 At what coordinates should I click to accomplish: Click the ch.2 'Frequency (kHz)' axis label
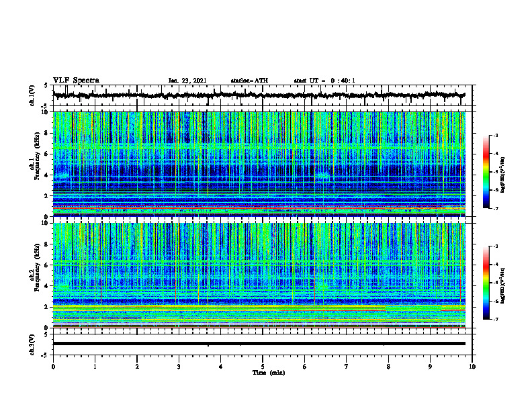point(36,267)
